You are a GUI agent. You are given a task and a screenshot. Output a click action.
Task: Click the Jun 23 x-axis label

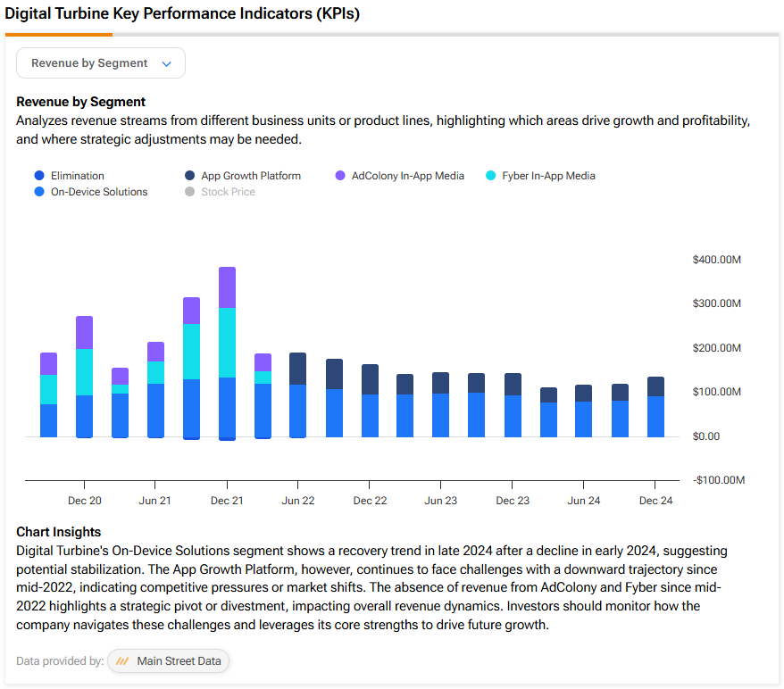point(441,501)
